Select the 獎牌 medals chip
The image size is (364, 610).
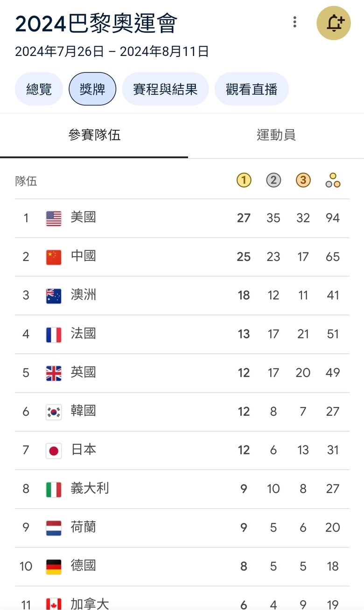92,89
